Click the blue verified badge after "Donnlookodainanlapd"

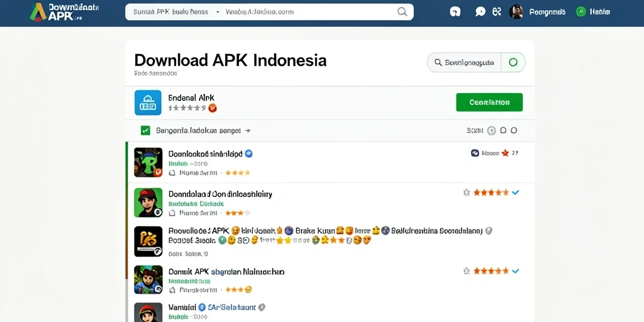coord(248,154)
